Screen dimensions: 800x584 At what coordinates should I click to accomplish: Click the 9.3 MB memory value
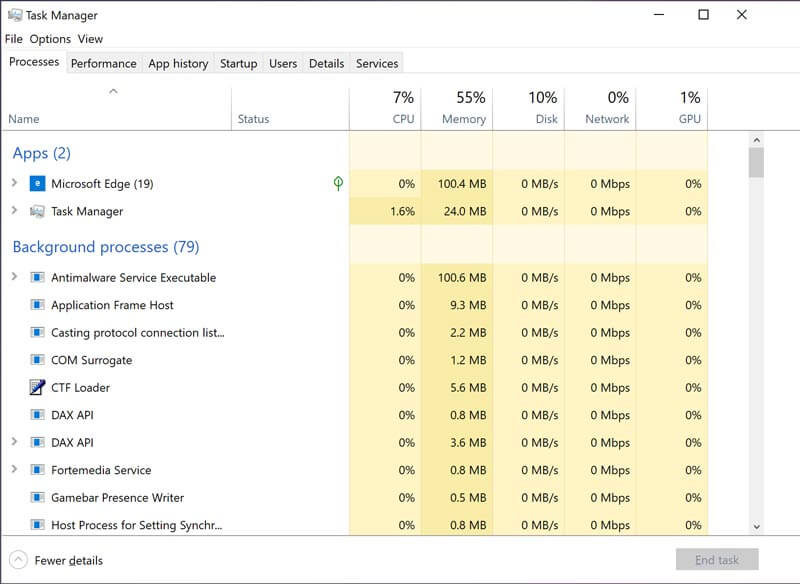(x=468, y=305)
